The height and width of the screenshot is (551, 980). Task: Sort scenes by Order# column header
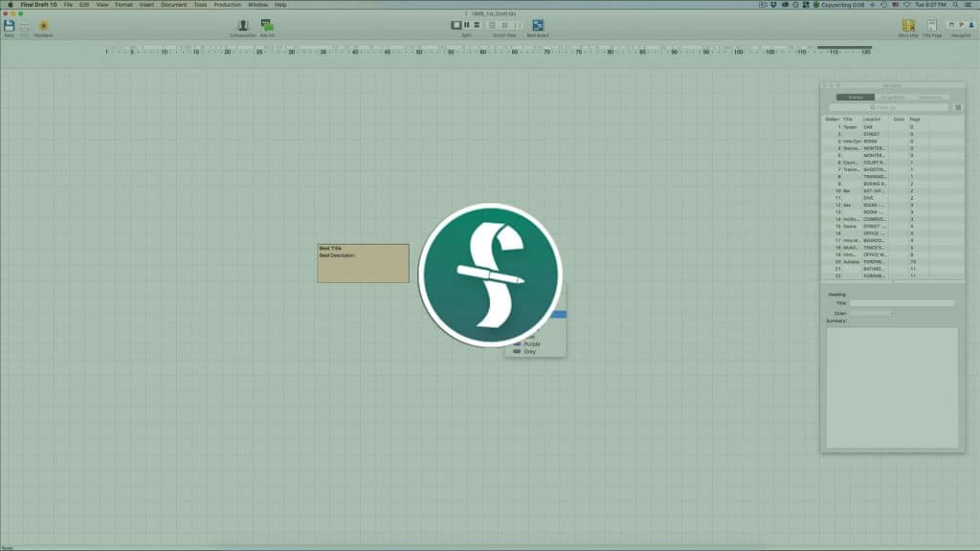(x=832, y=119)
